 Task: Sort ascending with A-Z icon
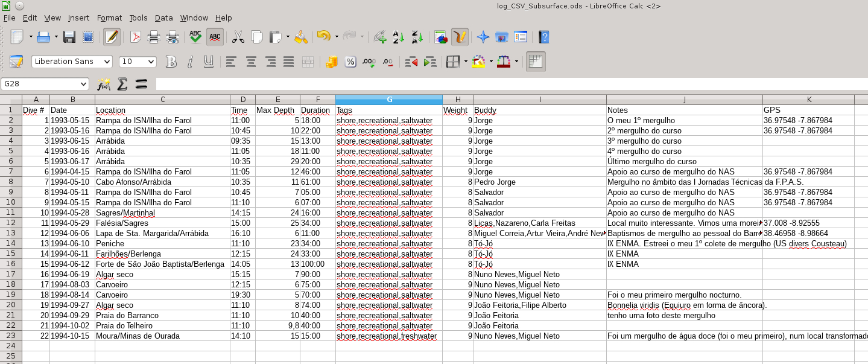click(x=398, y=37)
